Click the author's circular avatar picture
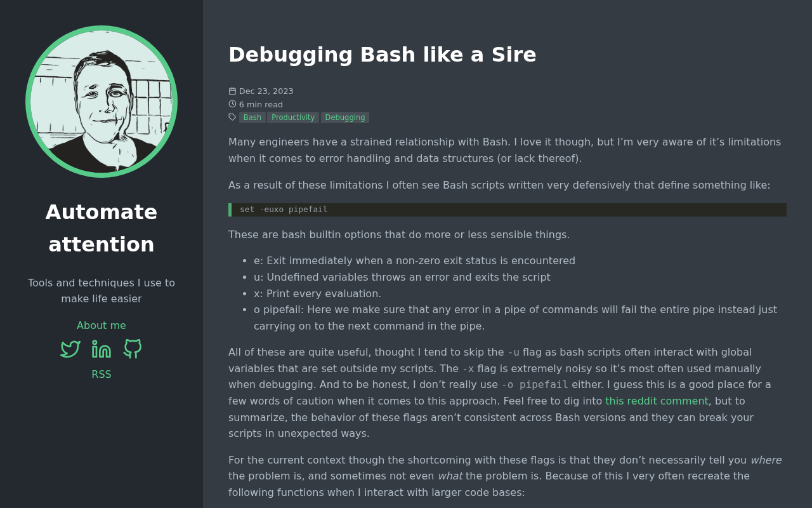Image resolution: width=812 pixels, height=508 pixels. pyautogui.click(x=101, y=102)
